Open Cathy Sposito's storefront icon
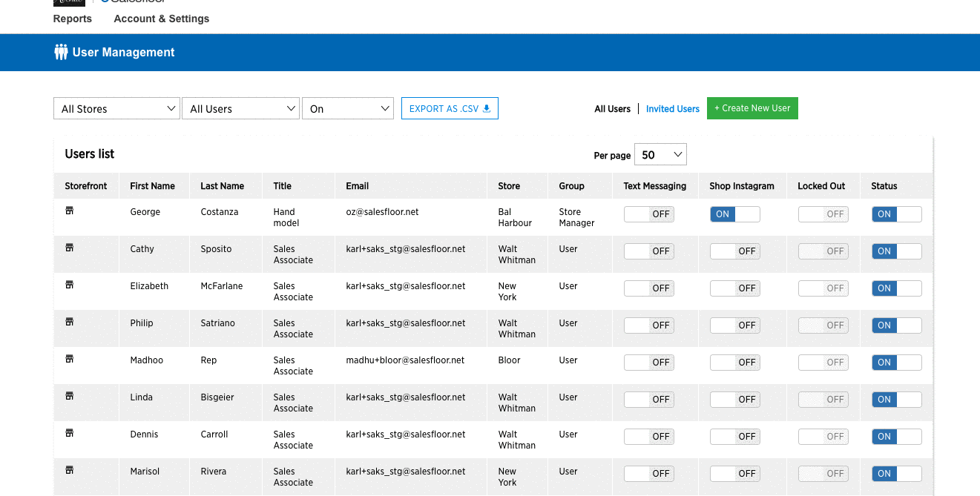The height and width of the screenshot is (496, 980). point(70,248)
